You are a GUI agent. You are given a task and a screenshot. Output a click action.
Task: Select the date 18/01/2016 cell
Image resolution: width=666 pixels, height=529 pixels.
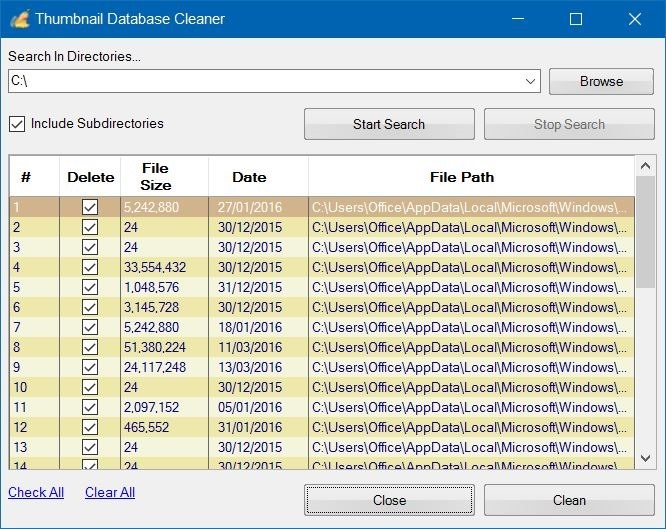258,327
